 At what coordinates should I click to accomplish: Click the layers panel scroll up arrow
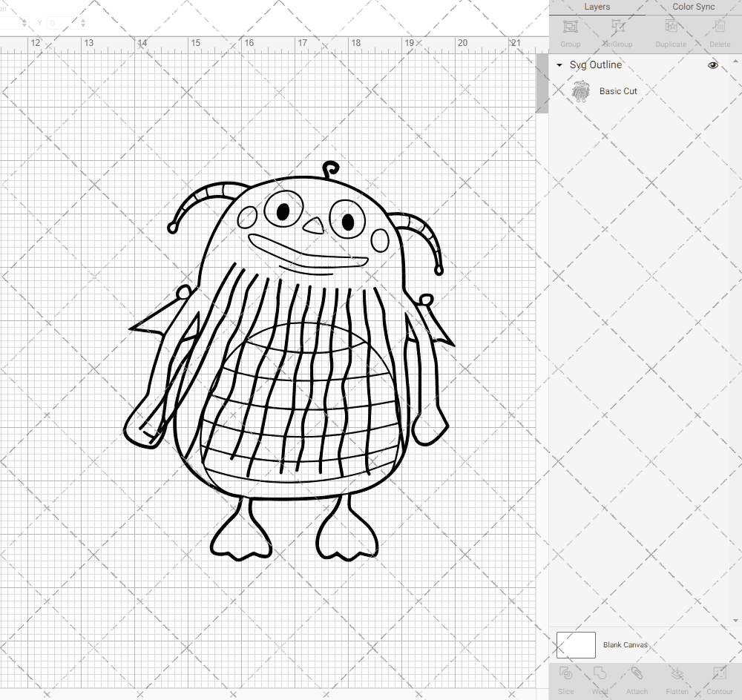click(735, 62)
